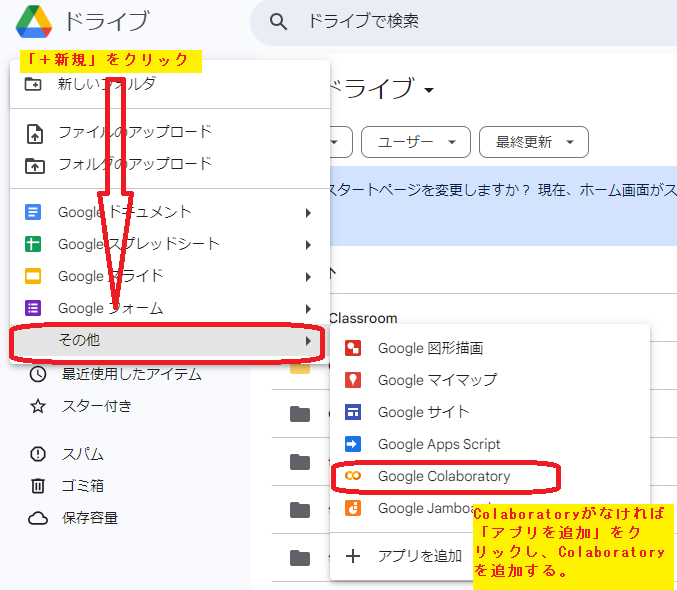Click the Google Slides icon
677x590 pixels.
click(x=34, y=276)
